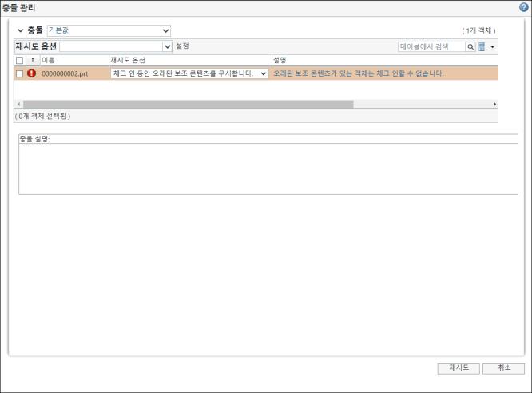532x393 pixels.
Task: Click the 오래된 보조 콘텐츠 description text
Action: tap(359, 73)
